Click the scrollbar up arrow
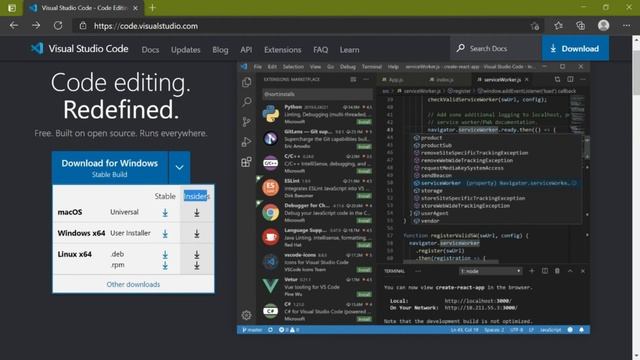 point(636,40)
